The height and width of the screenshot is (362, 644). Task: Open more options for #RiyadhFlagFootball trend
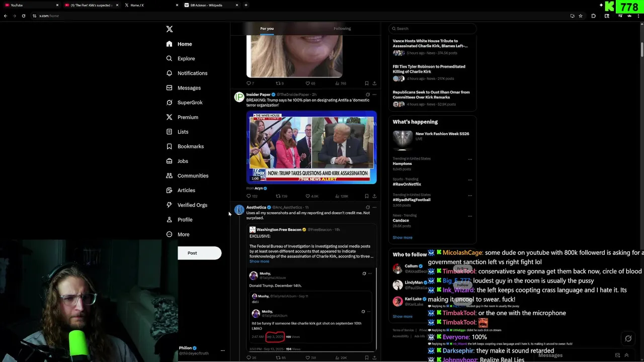point(470,195)
